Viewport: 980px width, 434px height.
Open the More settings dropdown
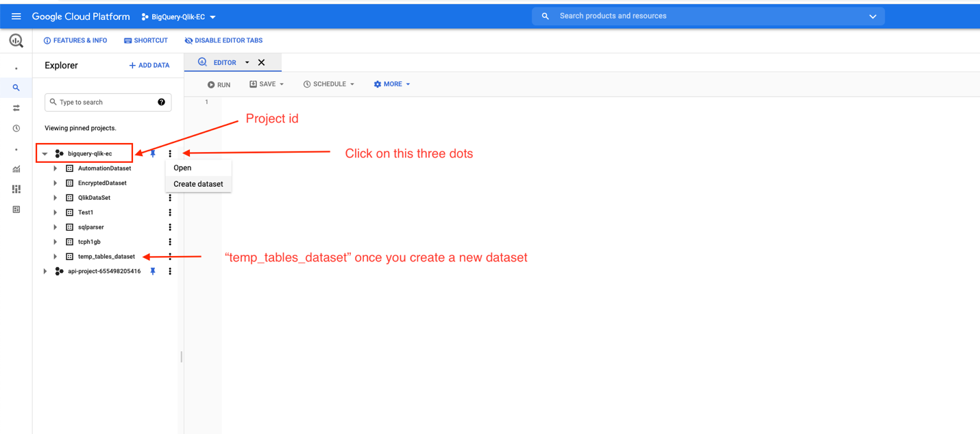click(x=392, y=84)
